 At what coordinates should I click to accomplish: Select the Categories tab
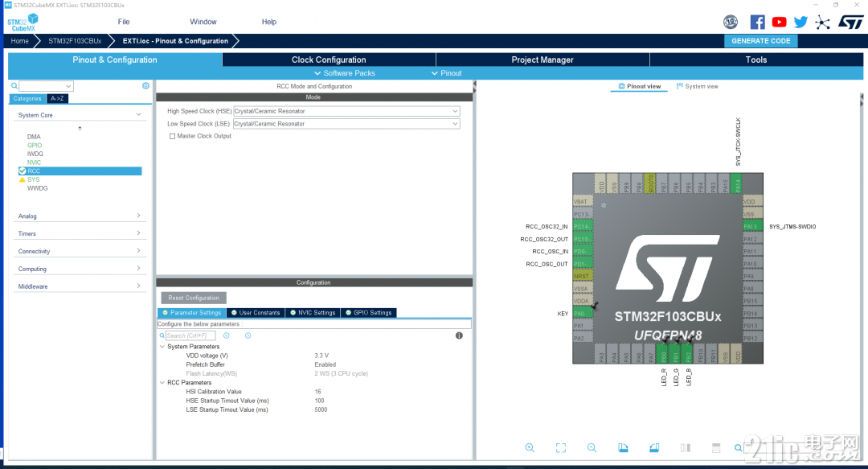coord(27,99)
